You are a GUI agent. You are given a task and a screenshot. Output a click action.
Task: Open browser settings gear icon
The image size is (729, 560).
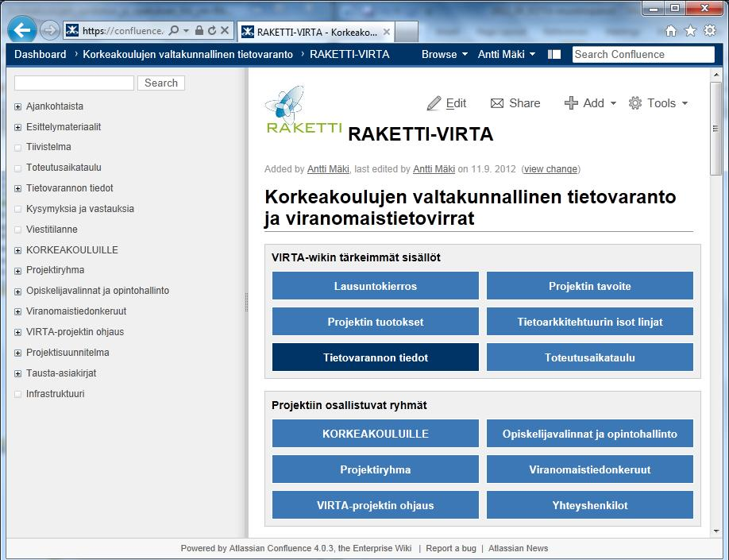[x=710, y=31]
